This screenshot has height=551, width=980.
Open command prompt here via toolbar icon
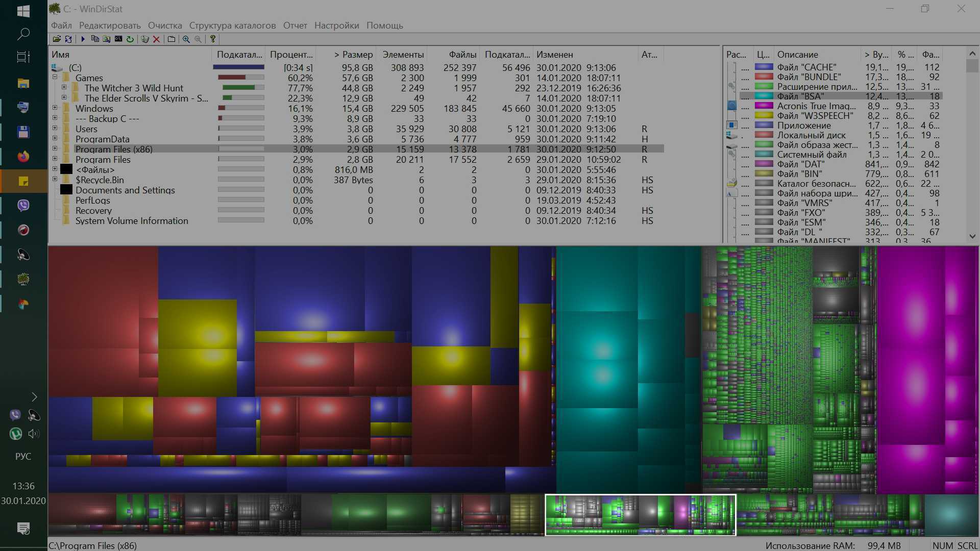118,39
